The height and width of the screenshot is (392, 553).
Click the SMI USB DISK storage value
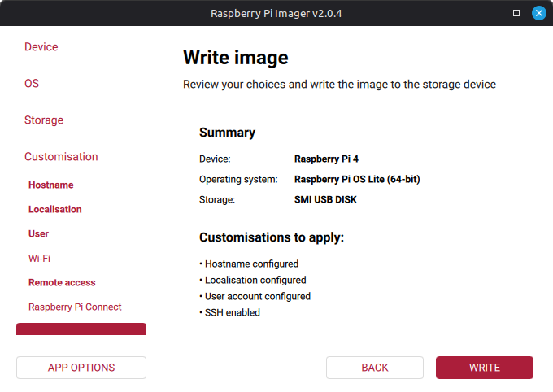tap(325, 200)
